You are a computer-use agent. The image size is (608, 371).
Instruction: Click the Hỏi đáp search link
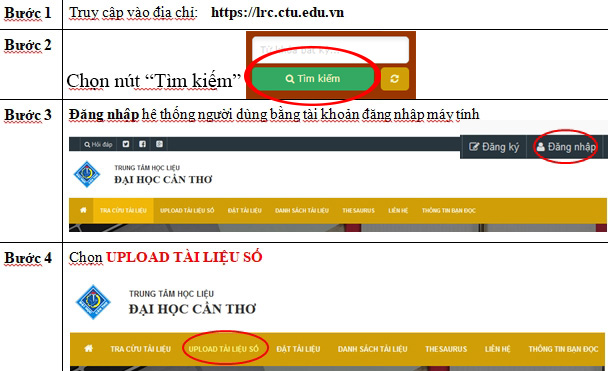point(98,144)
